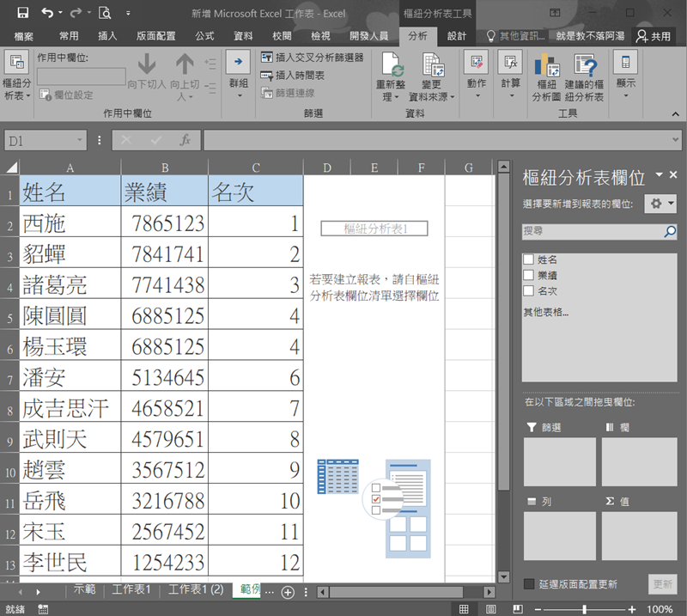687x616 pixels.
Task: Adjust the zoom slider in status bar
Action: [585, 609]
